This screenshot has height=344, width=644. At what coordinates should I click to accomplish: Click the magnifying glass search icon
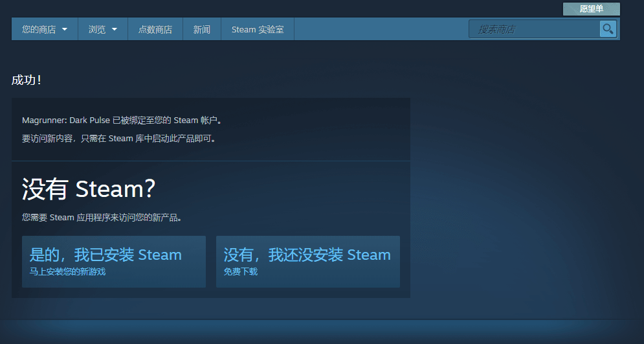(x=608, y=29)
